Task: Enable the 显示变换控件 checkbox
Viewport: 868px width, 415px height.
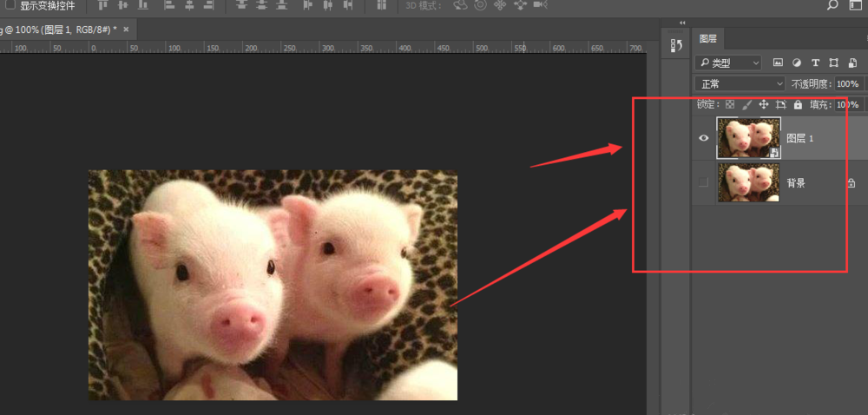Action: click(x=10, y=5)
